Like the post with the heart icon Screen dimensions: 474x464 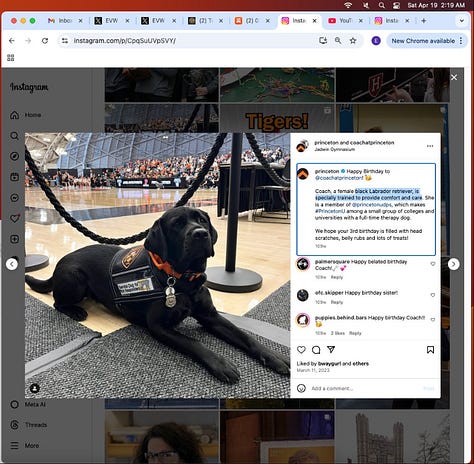click(301, 350)
